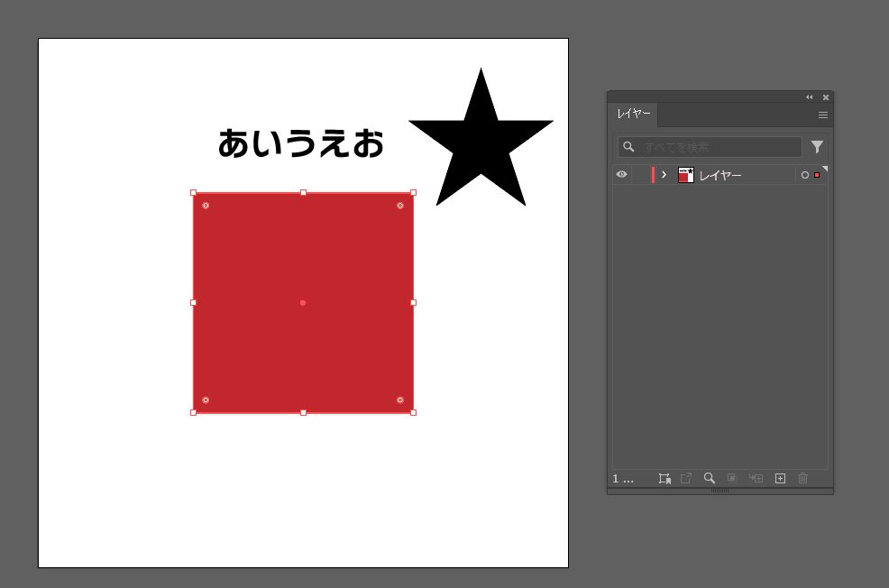Hide the レイヤー layer via eye icon
The height and width of the screenshot is (588, 889).
click(621, 175)
